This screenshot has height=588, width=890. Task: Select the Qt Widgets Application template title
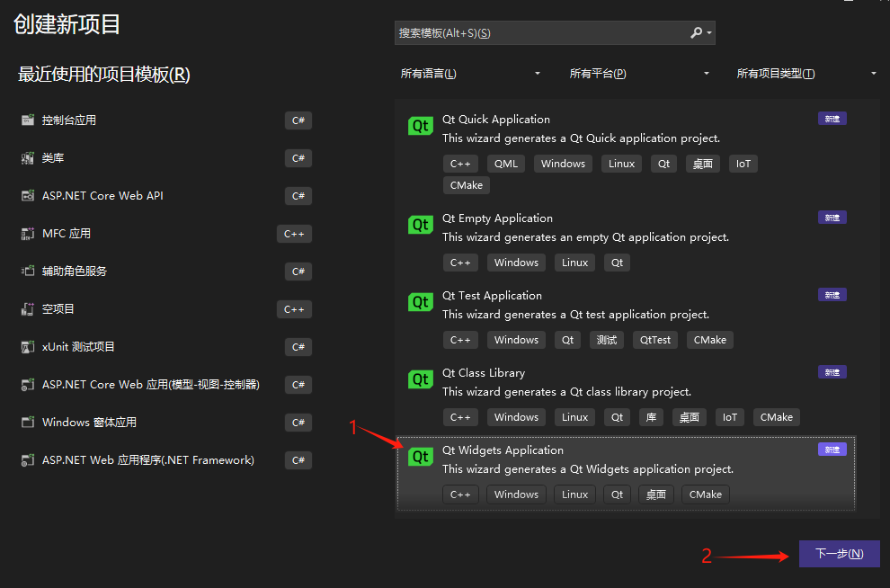503,450
